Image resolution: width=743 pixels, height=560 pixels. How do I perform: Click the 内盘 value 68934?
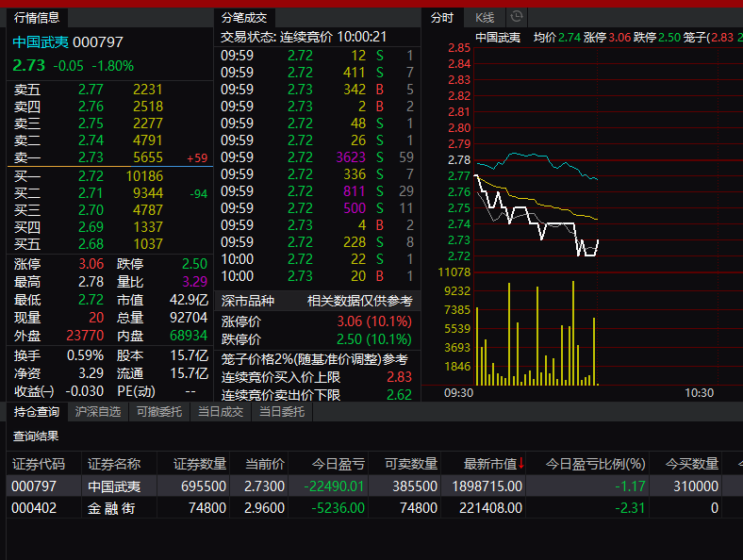pyautogui.click(x=189, y=336)
